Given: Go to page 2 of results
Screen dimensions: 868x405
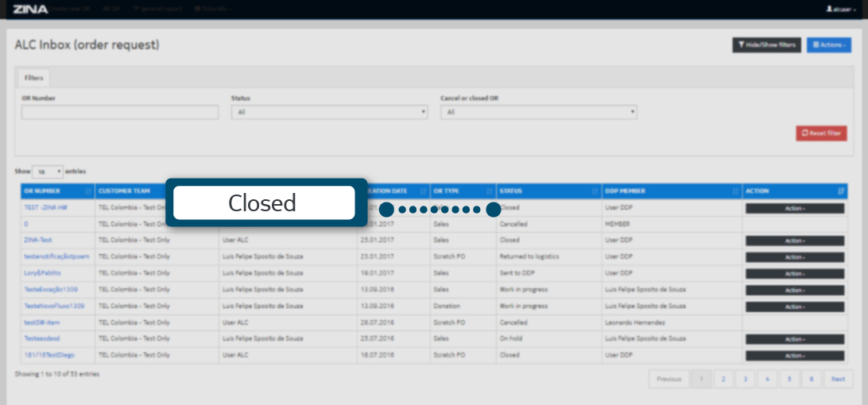Looking at the screenshot, I should pos(723,380).
